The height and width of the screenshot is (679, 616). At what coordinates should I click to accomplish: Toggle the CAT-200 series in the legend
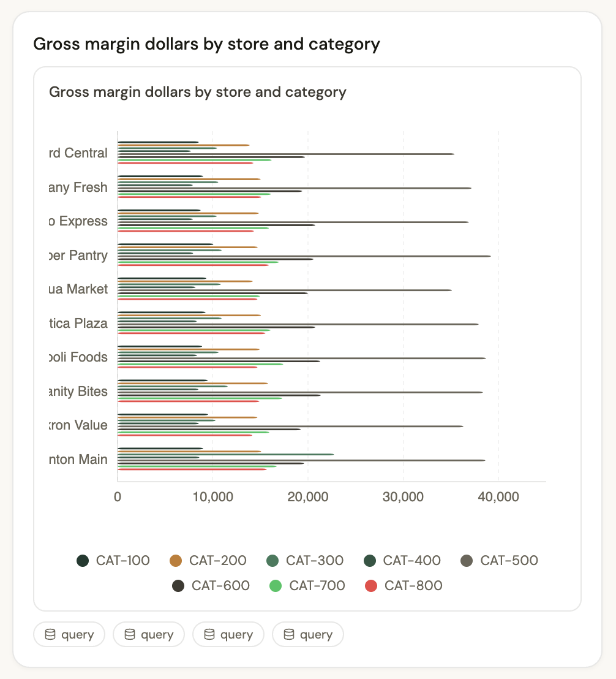tap(208, 560)
